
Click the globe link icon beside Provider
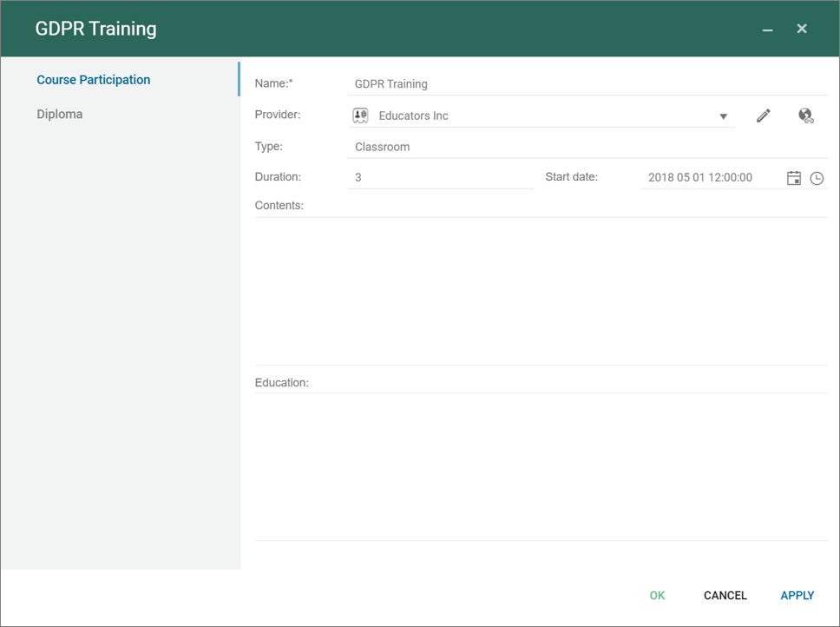[x=806, y=115]
